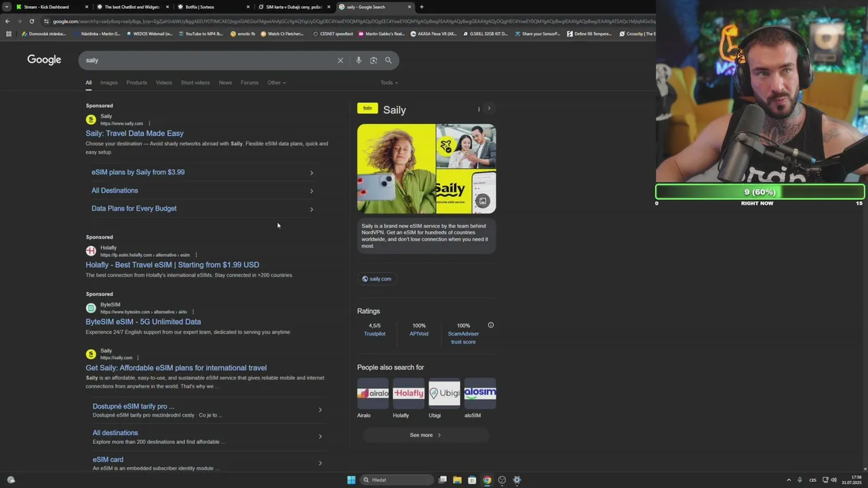The width and height of the screenshot is (868, 488).
Task: Select the Videos search tab
Action: click(164, 83)
